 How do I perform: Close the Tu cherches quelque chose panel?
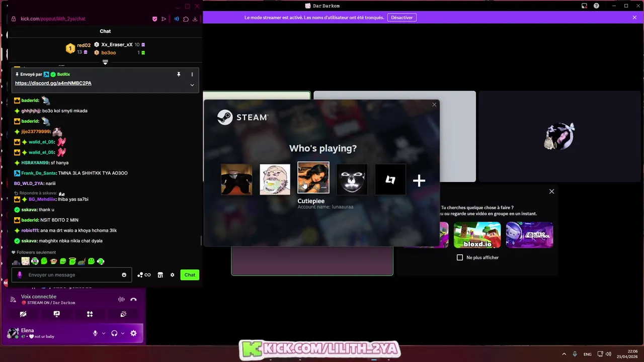click(551, 192)
